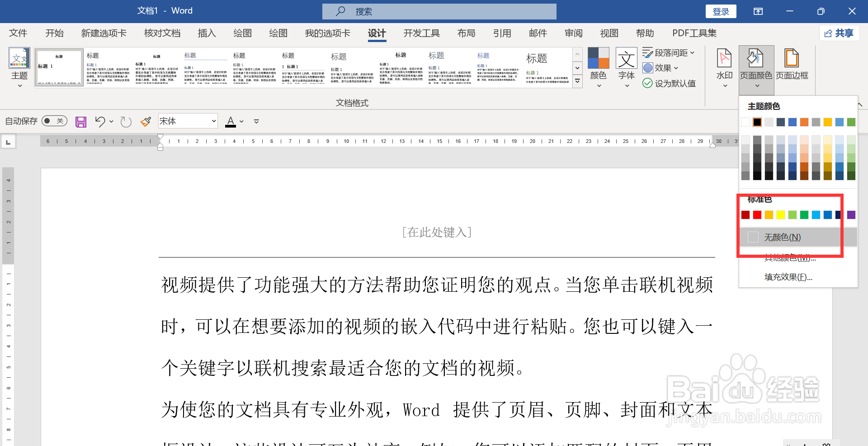868x446 pixels.
Task: Customize the Quick Access Toolbar arrow
Action: 256,121
